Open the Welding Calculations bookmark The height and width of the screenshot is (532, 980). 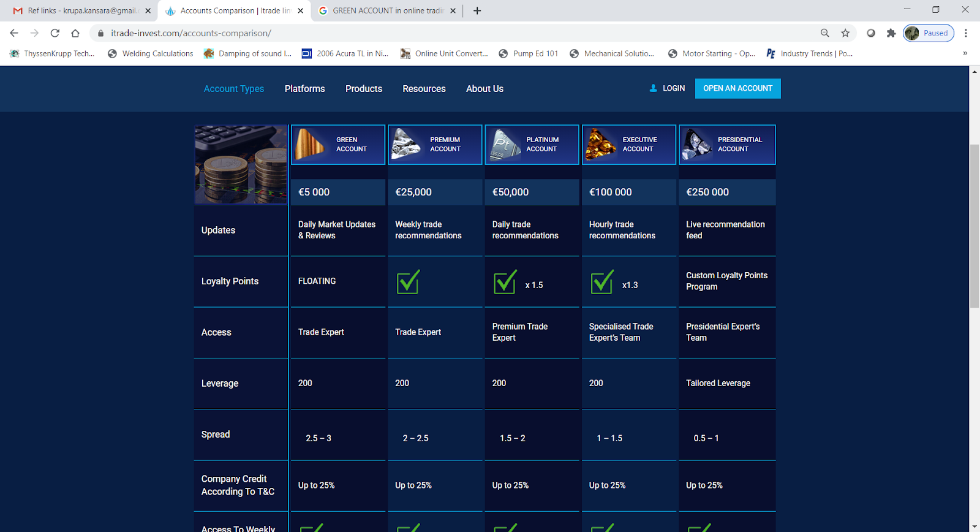pos(150,53)
